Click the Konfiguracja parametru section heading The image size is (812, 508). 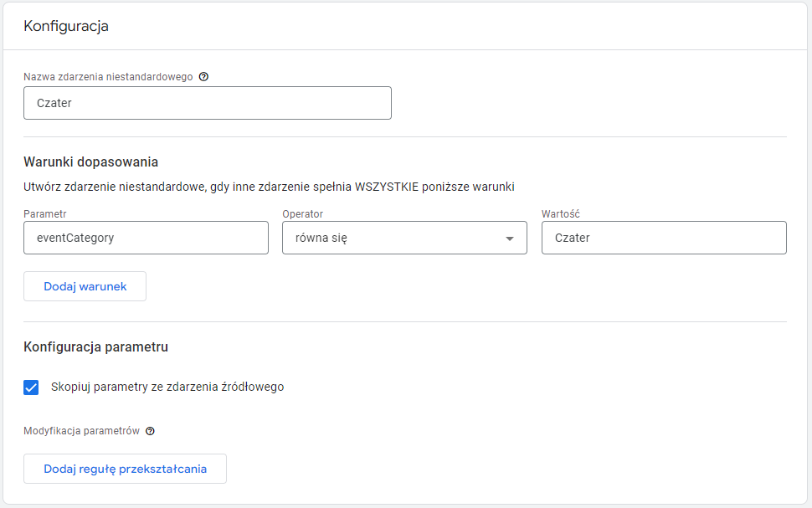(x=95, y=347)
